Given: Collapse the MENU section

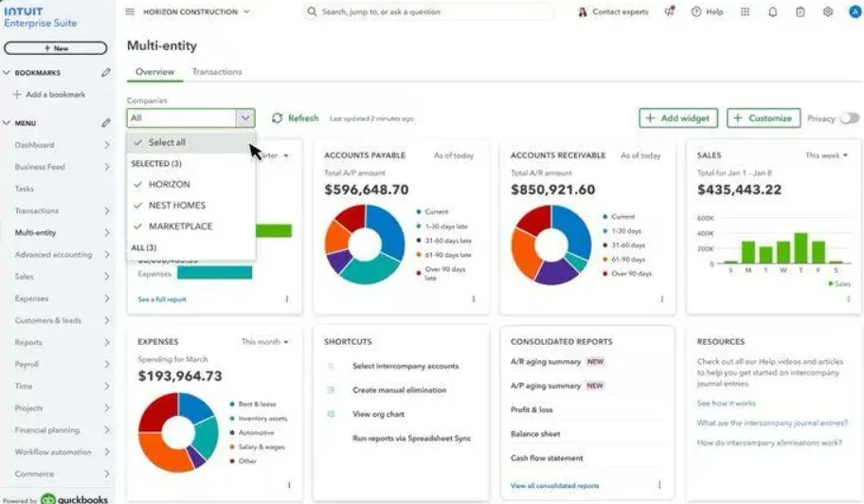Looking at the screenshot, I should 7,123.
